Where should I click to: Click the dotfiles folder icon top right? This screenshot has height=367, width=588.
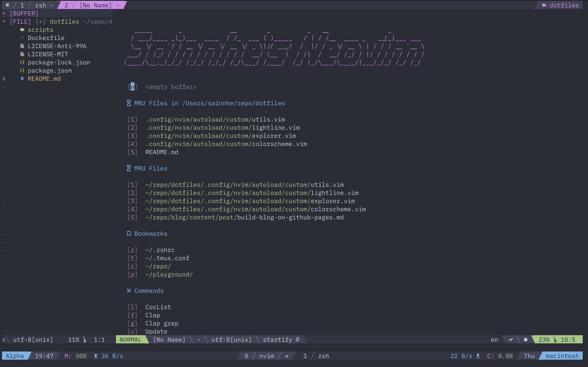(544, 5)
